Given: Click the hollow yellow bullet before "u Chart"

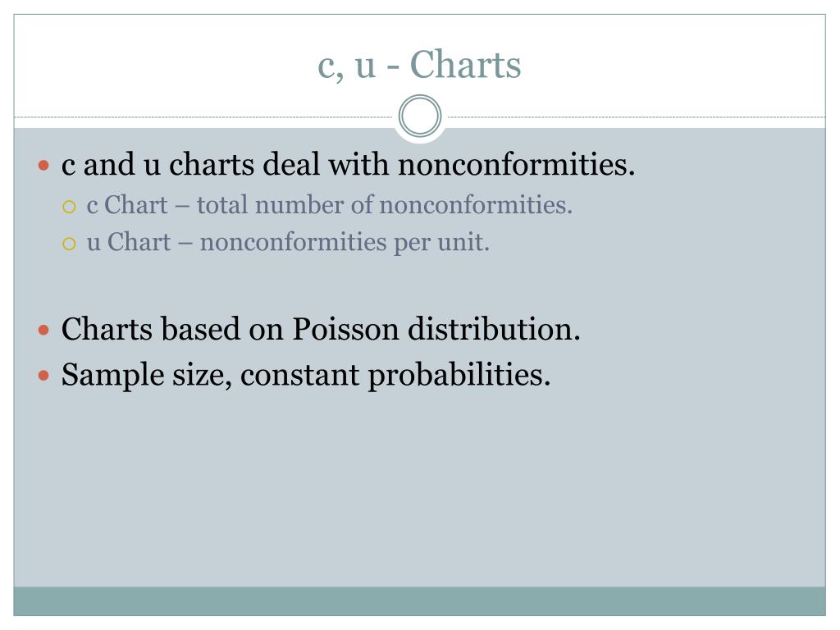Looking at the screenshot, I should tap(69, 244).
